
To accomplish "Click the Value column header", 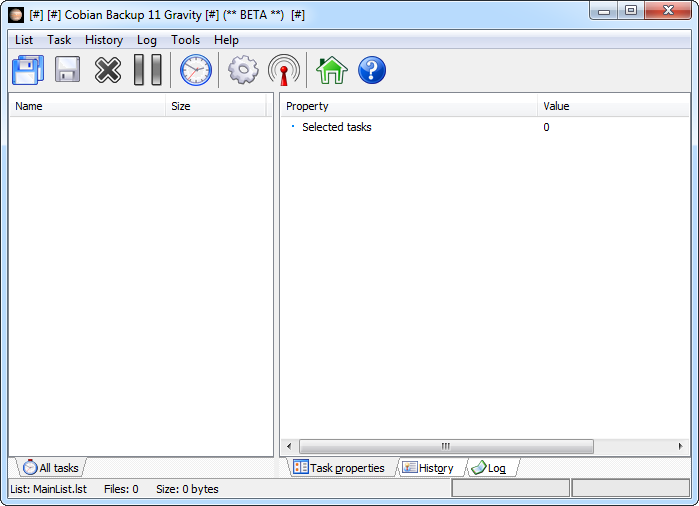I will click(613, 106).
